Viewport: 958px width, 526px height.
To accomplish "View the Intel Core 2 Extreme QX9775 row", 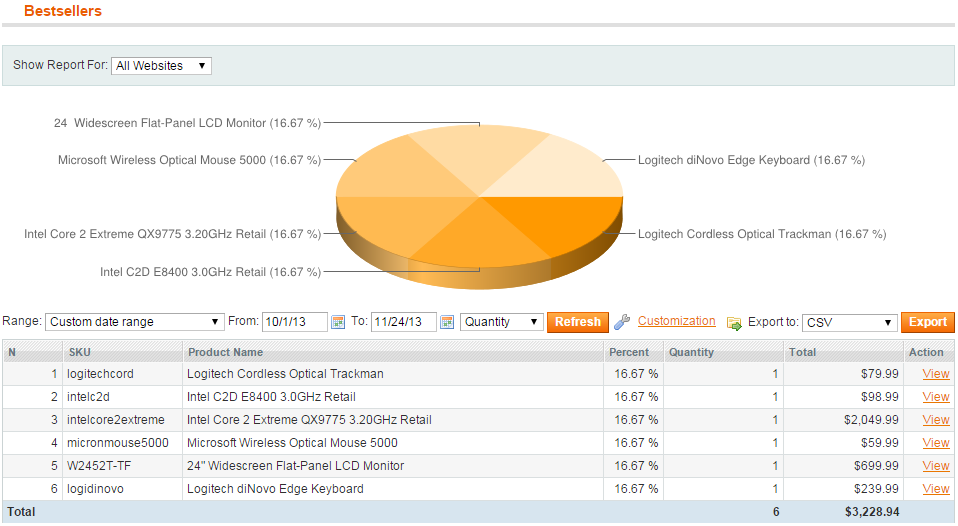I will tap(935, 420).
